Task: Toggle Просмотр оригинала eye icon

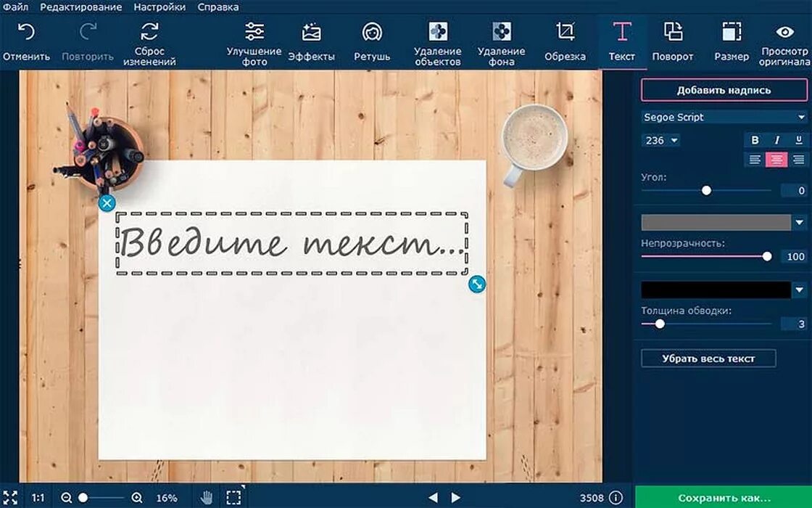Action: [x=784, y=32]
